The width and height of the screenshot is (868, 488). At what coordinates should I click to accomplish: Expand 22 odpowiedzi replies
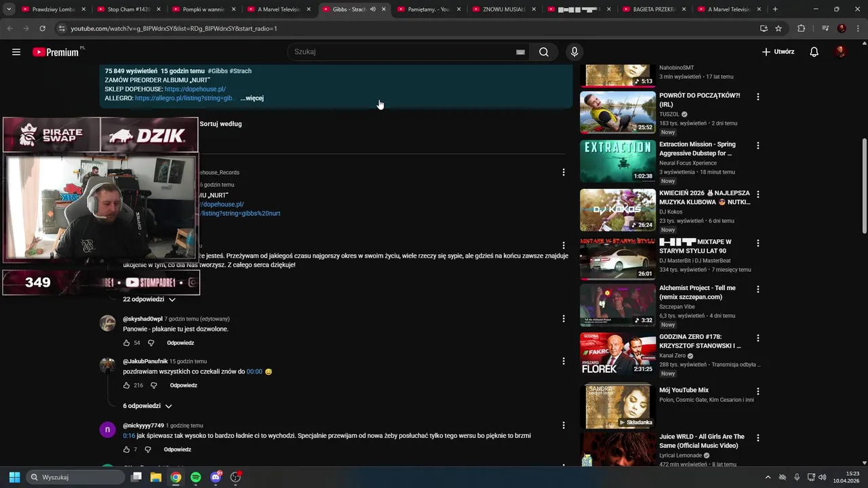coord(149,300)
